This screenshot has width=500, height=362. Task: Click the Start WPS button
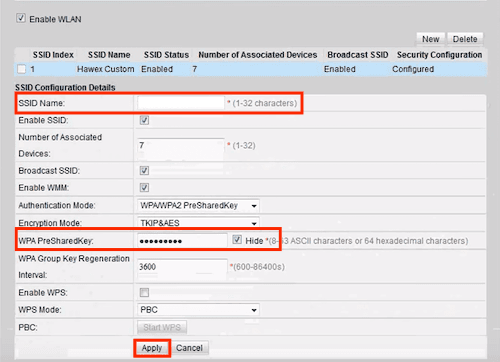coord(162,327)
